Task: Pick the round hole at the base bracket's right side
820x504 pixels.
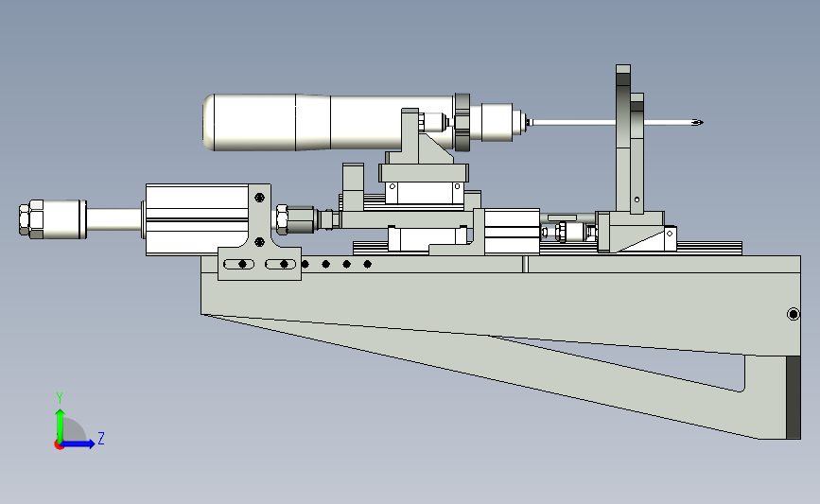Action: pyautogui.click(x=794, y=314)
